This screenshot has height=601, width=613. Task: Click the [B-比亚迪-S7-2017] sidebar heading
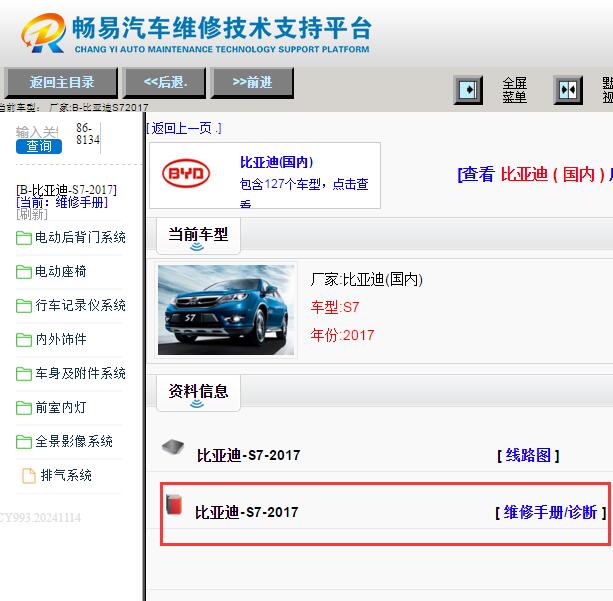click(x=66, y=190)
